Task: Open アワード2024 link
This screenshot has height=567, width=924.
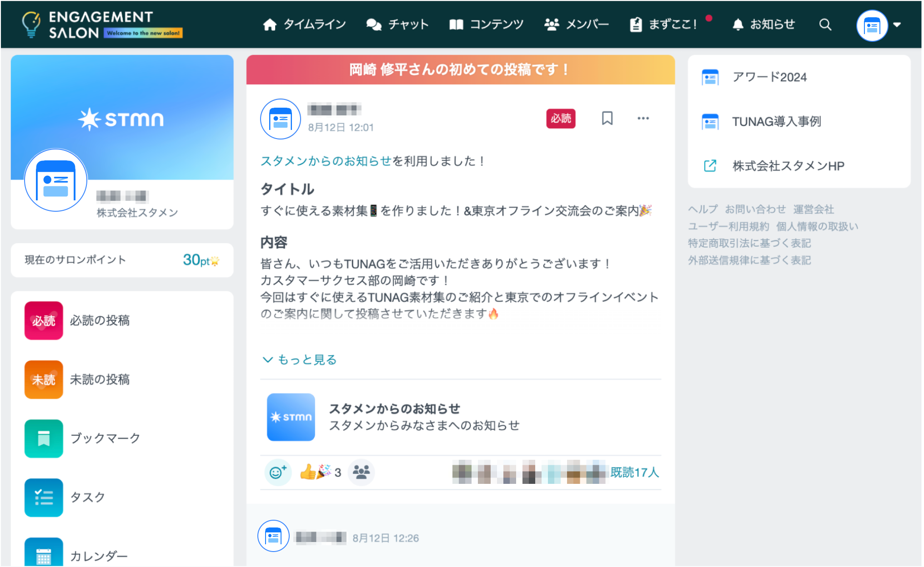Action: pyautogui.click(x=769, y=77)
